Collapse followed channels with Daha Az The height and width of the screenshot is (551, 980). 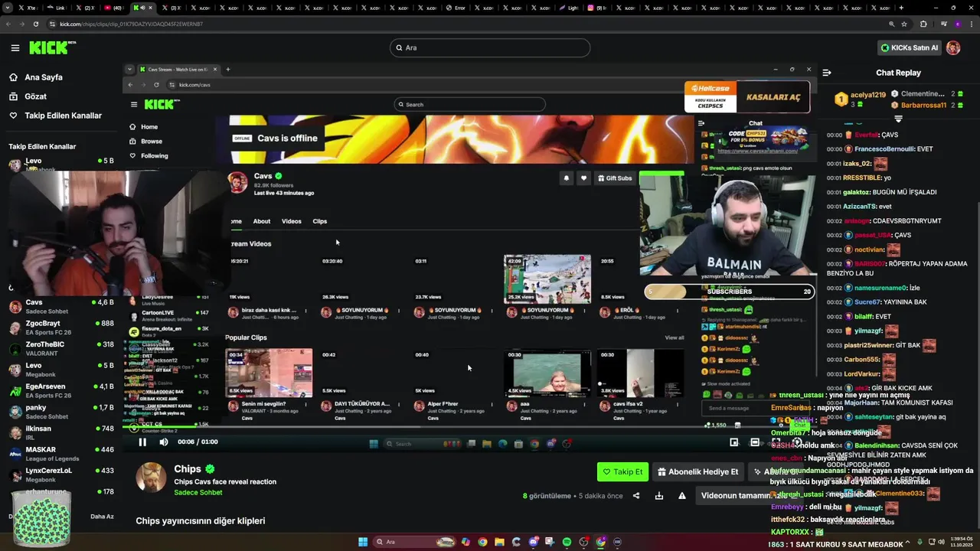(102, 517)
